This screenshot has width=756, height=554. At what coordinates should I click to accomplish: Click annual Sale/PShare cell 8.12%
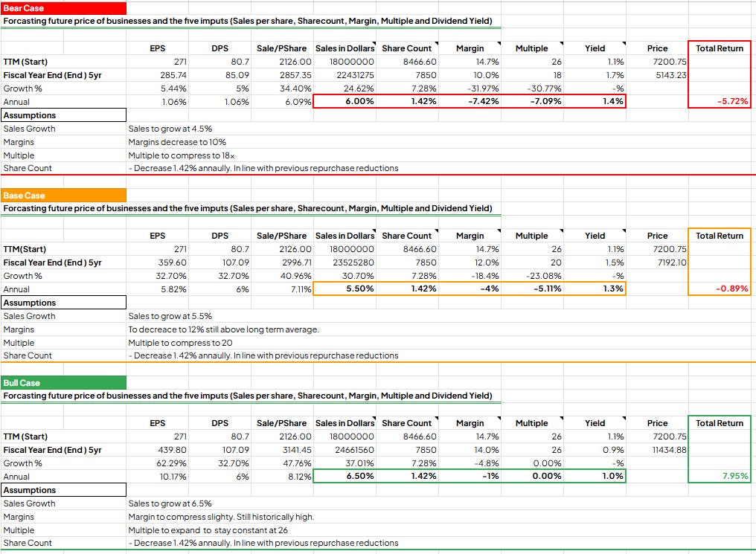[x=301, y=477]
